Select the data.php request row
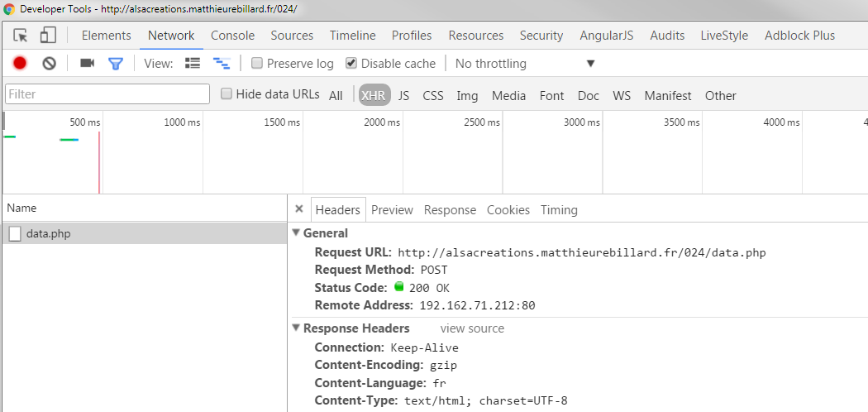This screenshot has width=868, height=412. click(x=144, y=233)
